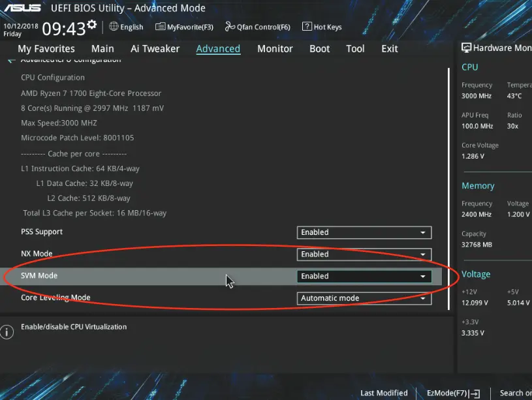Open MyFavorite(F3) folder icon
This screenshot has height=400, width=532.
pyautogui.click(x=160, y=27)
